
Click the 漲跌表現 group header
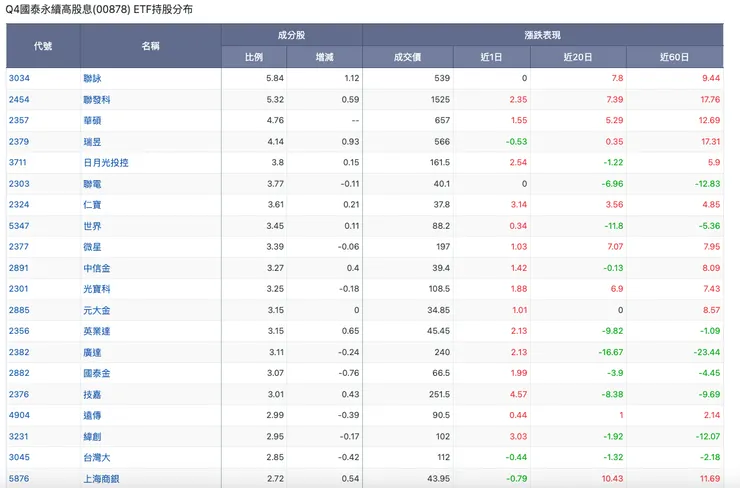click(x=543, y=35)
